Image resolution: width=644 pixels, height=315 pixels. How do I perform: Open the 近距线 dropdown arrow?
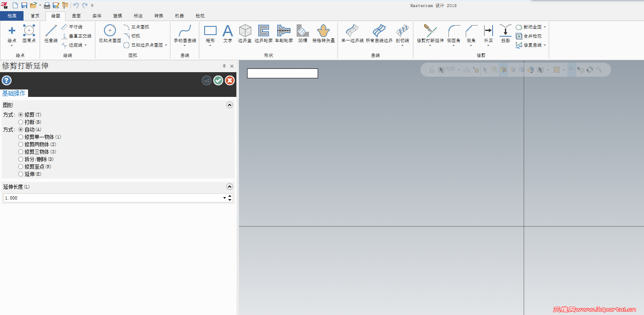(85, 45)
